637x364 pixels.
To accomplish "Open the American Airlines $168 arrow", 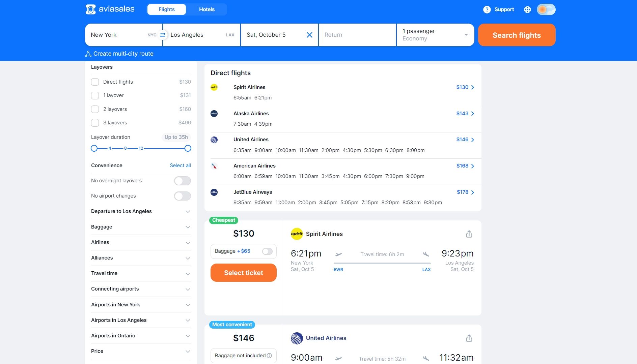I will pyautogui.click(x=472, y=166).
